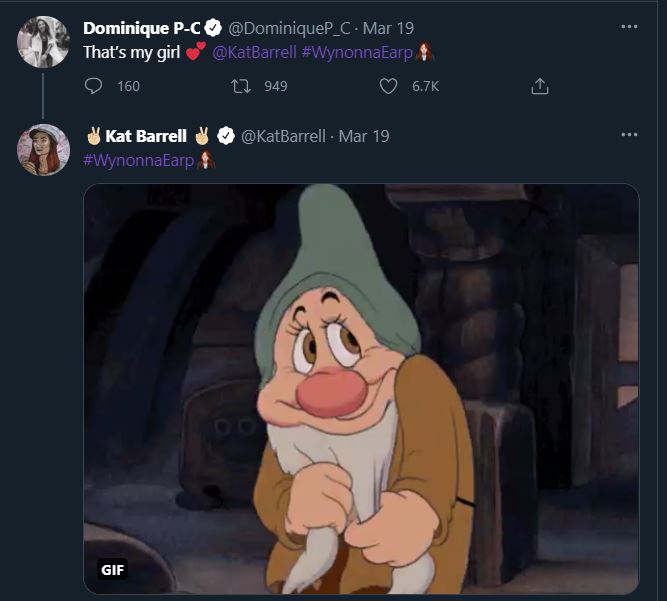Open Dominique P-C's profile picture
The image size is (667, 601).
pos(43,42)
